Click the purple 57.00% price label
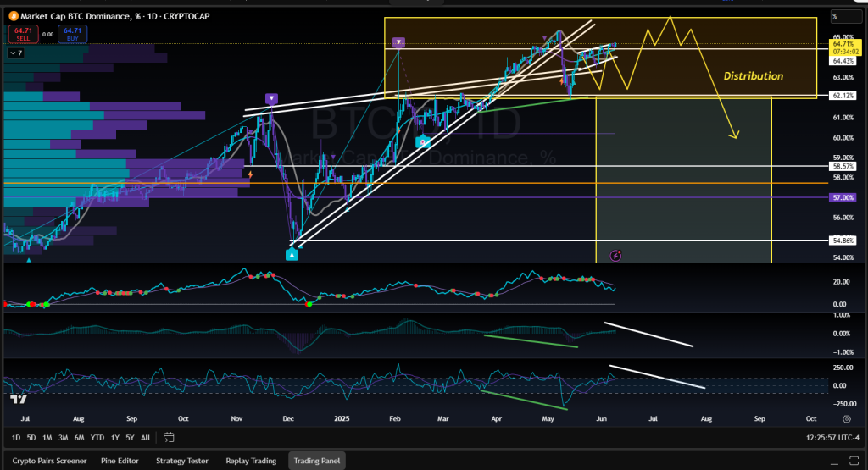Screen dimensions: 868x470 click(x=843, y=197)
